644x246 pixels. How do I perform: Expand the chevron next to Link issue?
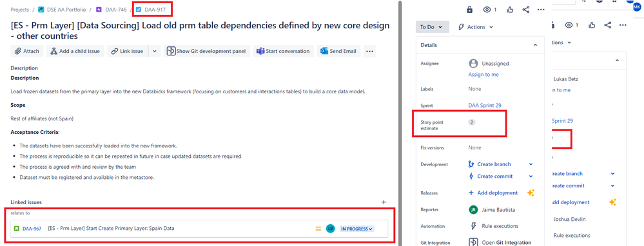tap(155, 52)
